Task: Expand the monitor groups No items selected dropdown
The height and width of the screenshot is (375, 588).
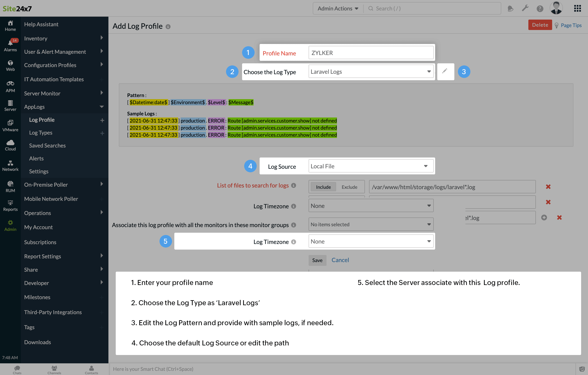Action: click(x=371, y=224)
